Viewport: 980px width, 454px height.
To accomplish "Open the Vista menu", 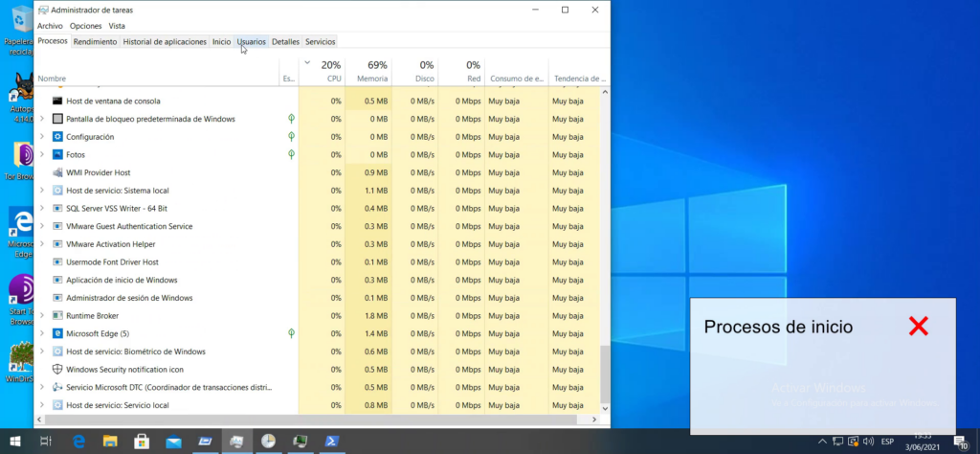I will (x=117, y=26).
